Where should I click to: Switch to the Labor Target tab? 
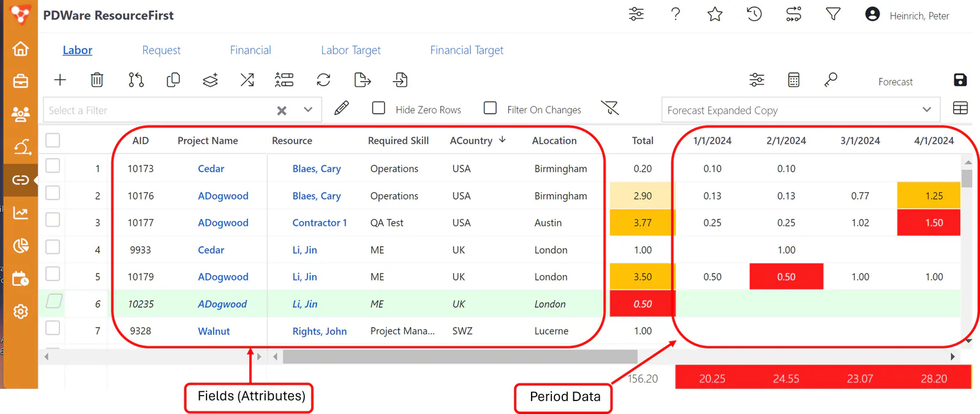(x=351, y=50)
